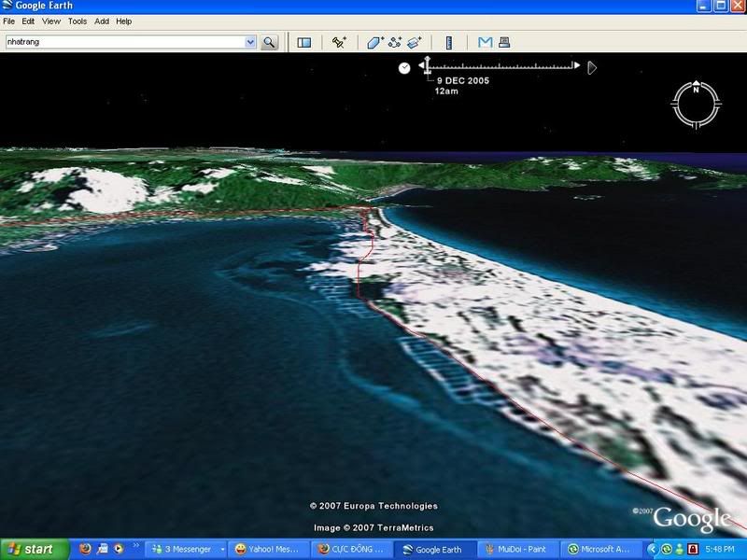747x560 pixels.
Task: Click the red security system tray icon
Action: (692, 550)
